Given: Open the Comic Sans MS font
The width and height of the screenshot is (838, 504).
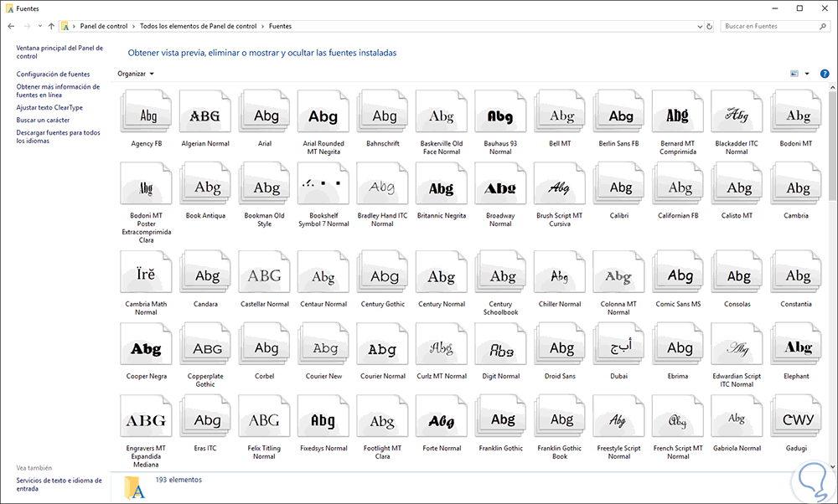Looking at the screenshot, I should click(x=680, y=276).
